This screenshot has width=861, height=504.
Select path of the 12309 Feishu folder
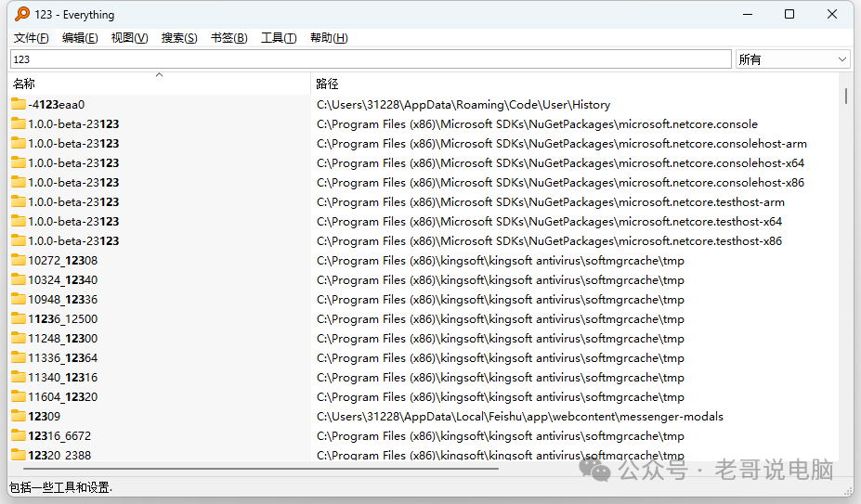pos(519,417)
